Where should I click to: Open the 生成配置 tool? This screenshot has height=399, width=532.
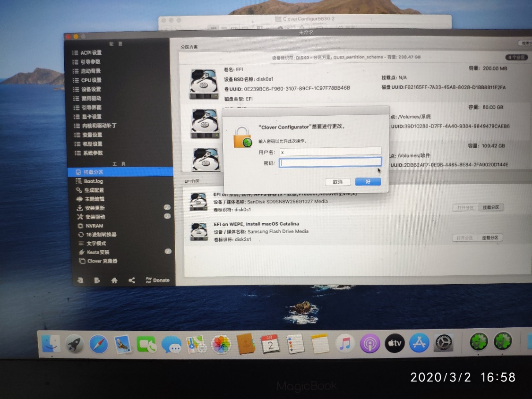[x=90, y=190]
